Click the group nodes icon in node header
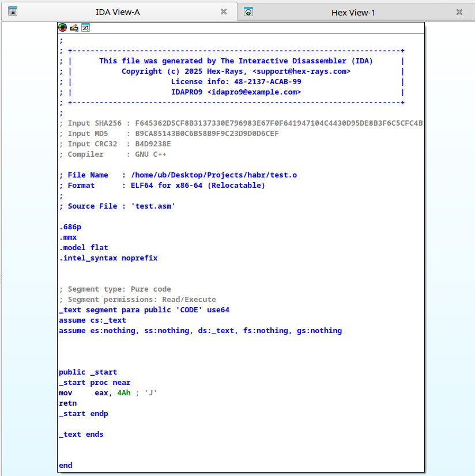Viewport: 475px width, 476px height. click(86, 28)
